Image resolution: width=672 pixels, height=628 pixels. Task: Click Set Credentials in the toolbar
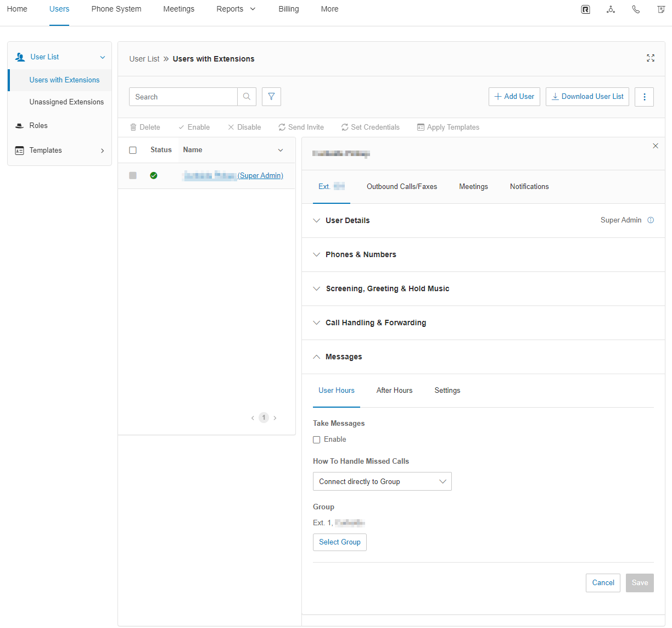click(370, 127)
